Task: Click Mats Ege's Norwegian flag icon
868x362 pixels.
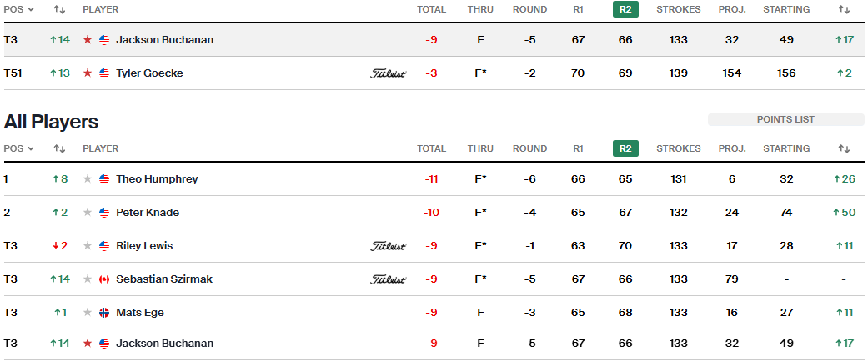Action: pos(104,313)
